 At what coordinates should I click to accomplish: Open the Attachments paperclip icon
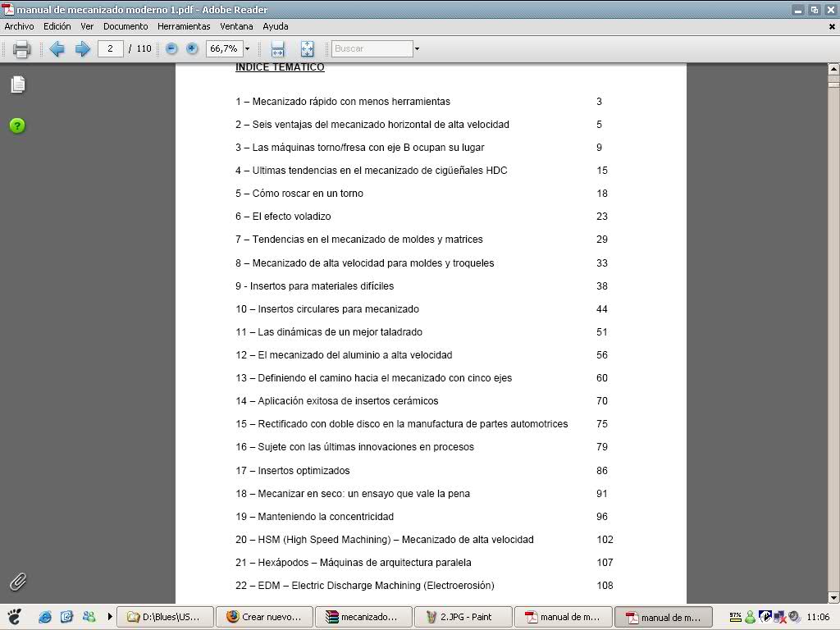pos(18,582)
